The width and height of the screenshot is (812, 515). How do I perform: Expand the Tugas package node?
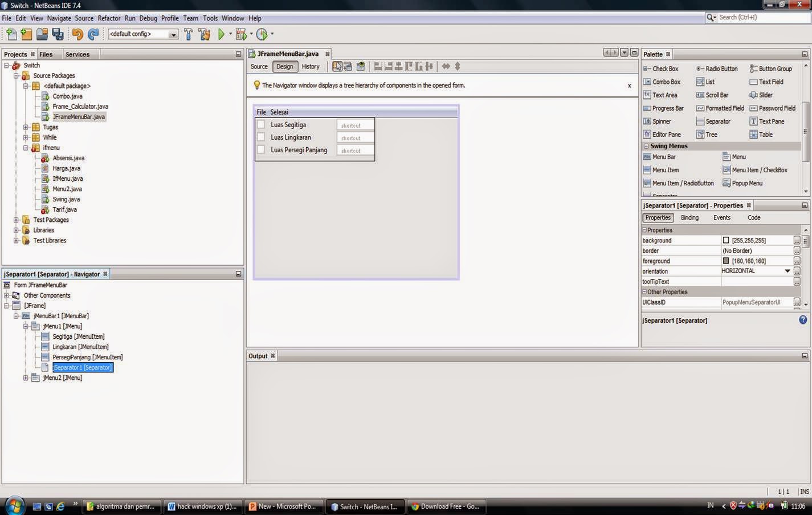click(x=26, y=127)
